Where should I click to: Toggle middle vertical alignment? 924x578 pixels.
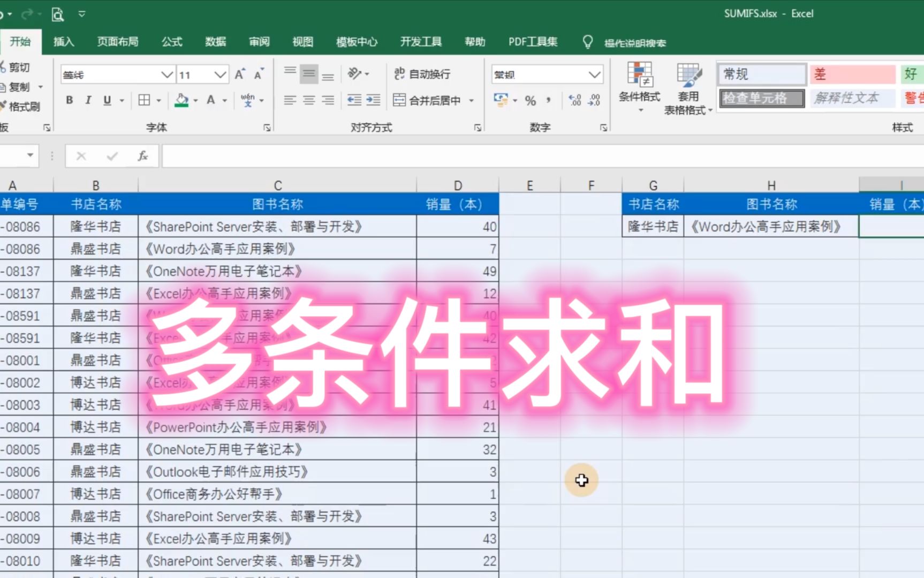pyautogui.click(x=309, y=74)
